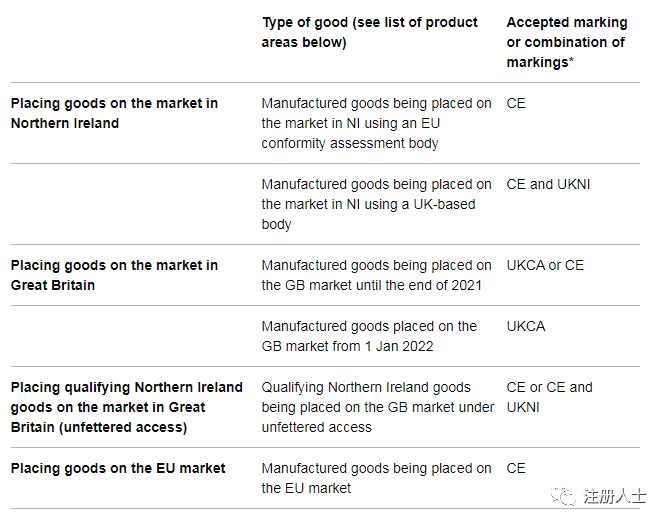668x525 pixels.
Task: Click "Placing goods on the market in Northern Ireland"
Action: (x=114, y=113)
